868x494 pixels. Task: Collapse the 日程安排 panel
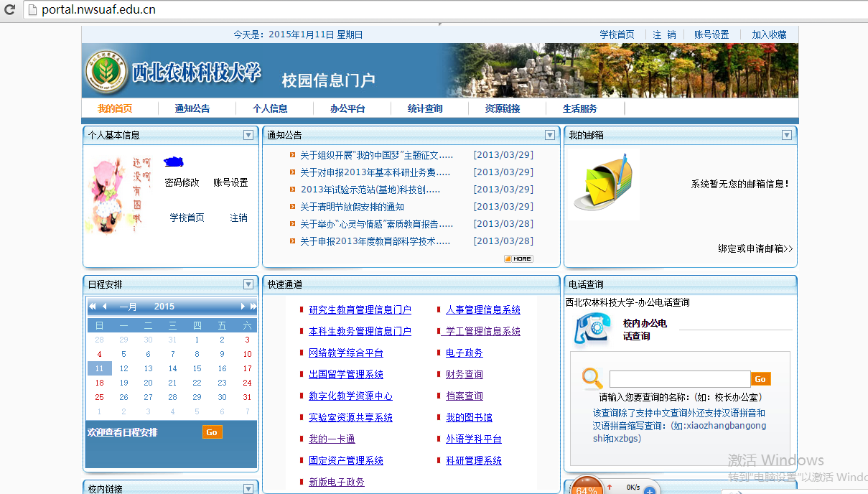(x=248, y=284)
